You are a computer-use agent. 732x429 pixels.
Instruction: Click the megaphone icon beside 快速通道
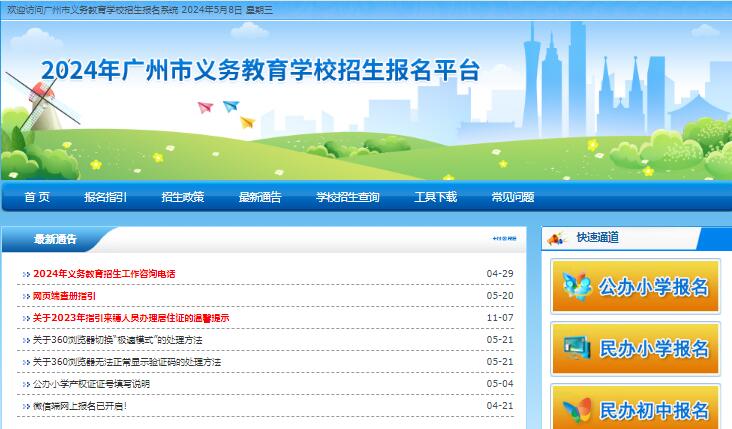coord(556,239)
